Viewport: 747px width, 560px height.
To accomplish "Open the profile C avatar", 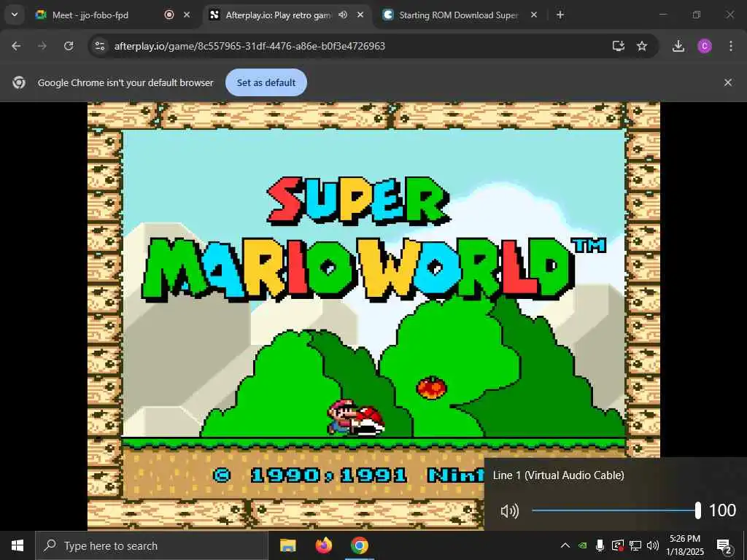I will point(705,46).
